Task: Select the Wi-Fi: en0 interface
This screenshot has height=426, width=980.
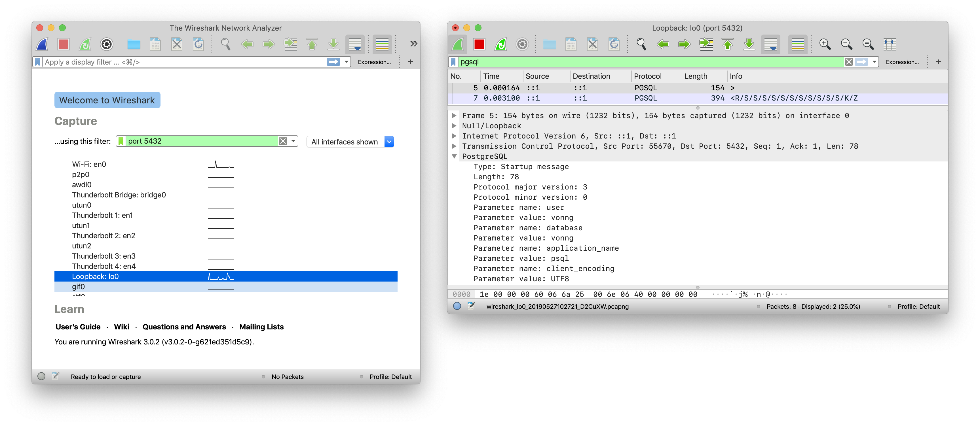Action: point(89,164)
